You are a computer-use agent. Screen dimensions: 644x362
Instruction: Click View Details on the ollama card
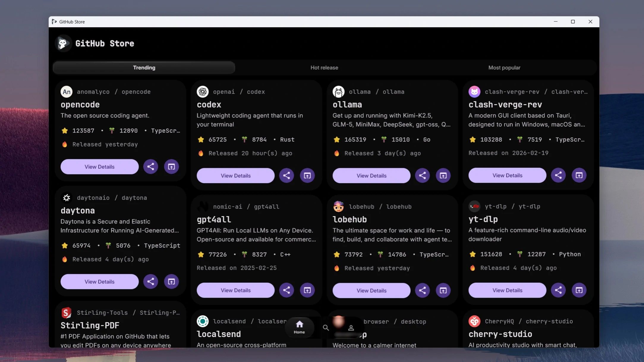tap(371, 175)
